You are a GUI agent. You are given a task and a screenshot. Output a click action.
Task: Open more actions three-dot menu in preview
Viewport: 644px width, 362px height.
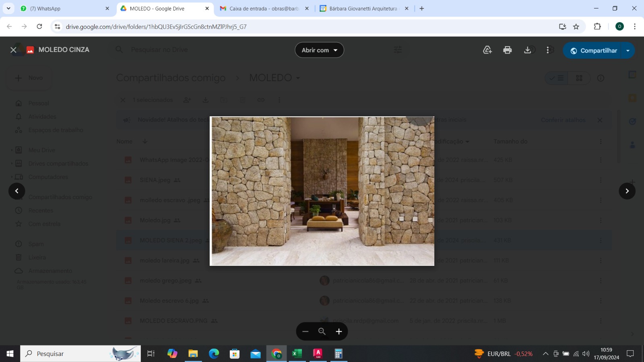(x=547, y=50)
